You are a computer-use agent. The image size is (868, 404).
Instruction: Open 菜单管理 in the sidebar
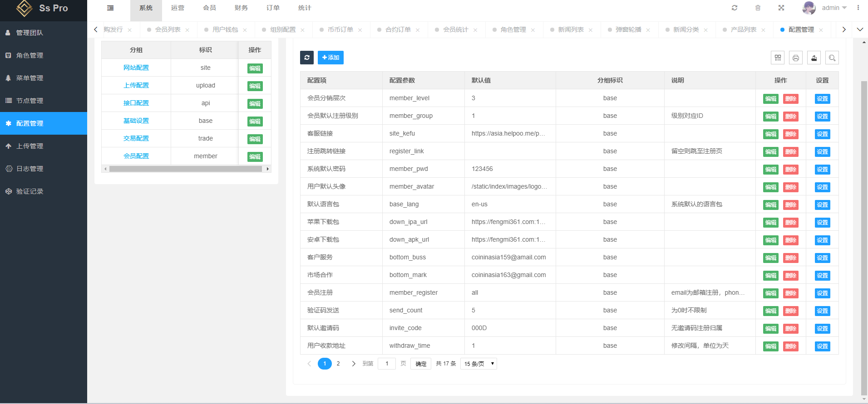point(44,78)
